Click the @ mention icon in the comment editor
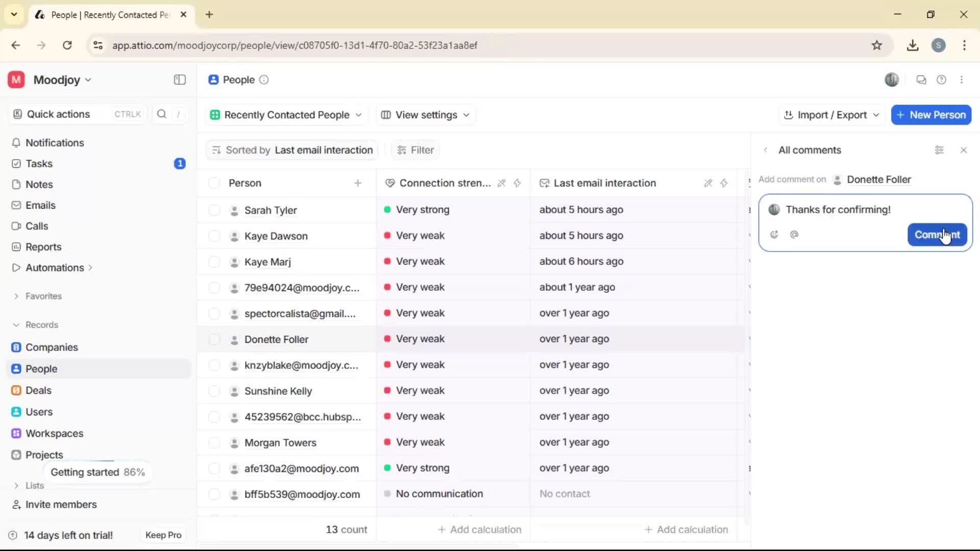 tap(794, 235)
